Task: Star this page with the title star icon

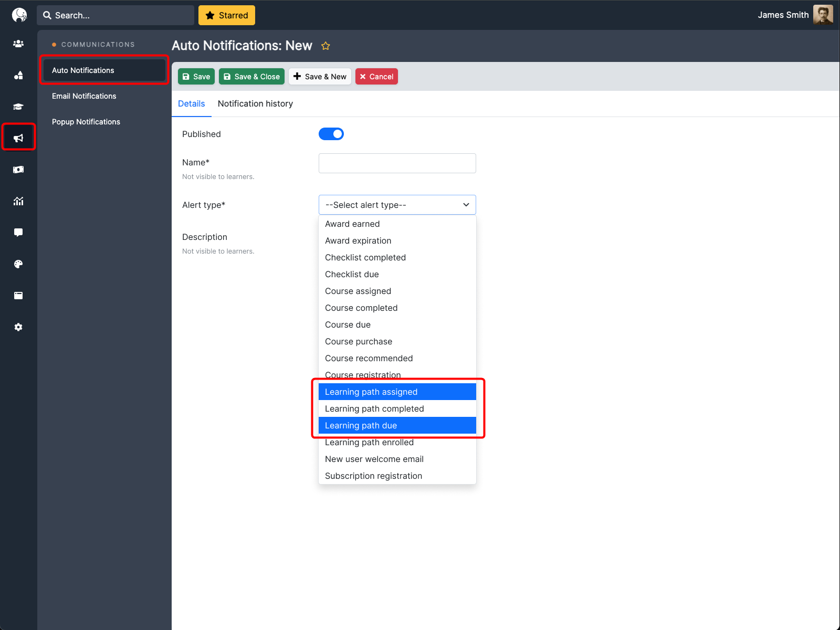Action: 325,46
